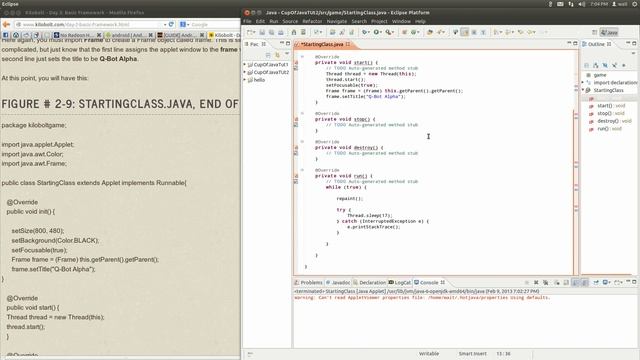This screenshot has width=640, height=360.
Task: Open the Navigate menu in Eclipse
Action: coord(337,21)
